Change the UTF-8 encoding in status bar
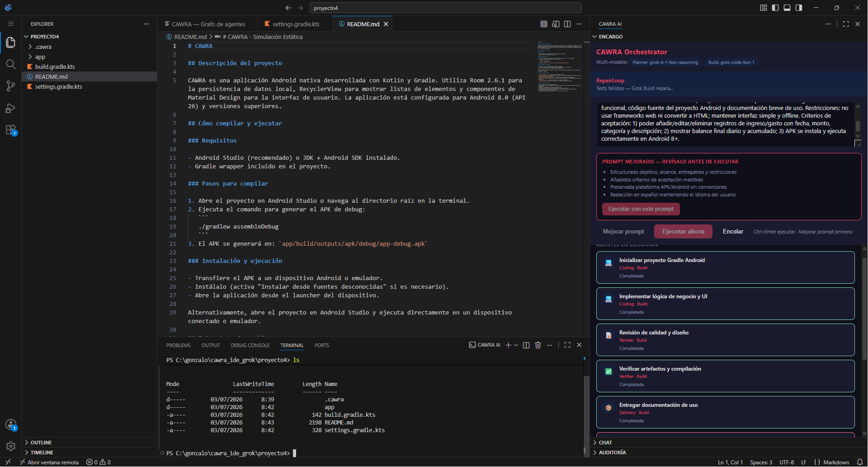The width and height of the screenshot is (868, 467). pyautogui.click(x=787, y=462)
